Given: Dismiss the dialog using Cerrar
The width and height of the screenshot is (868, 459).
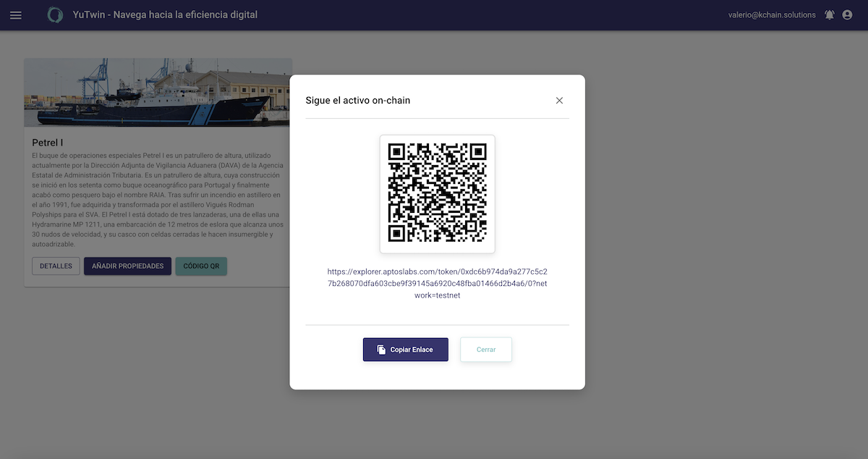Looking at the screenshot, I should [486, 350].
